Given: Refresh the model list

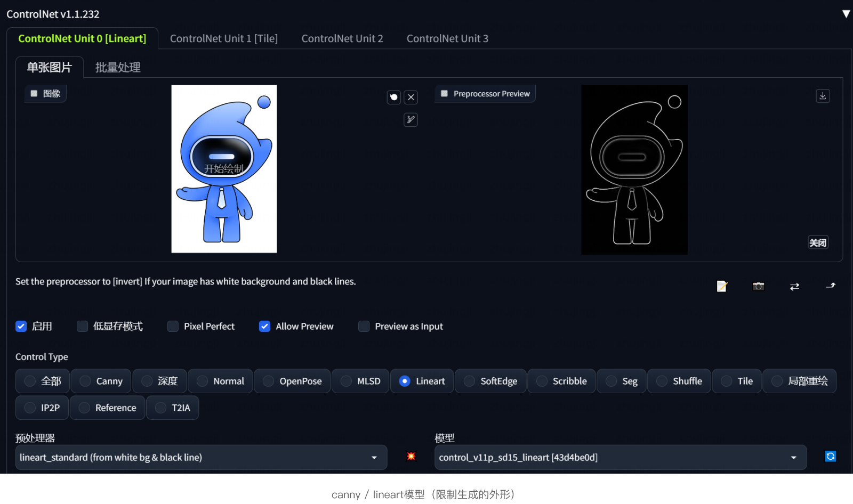Looking at the screenshot, I should (830, 457).
